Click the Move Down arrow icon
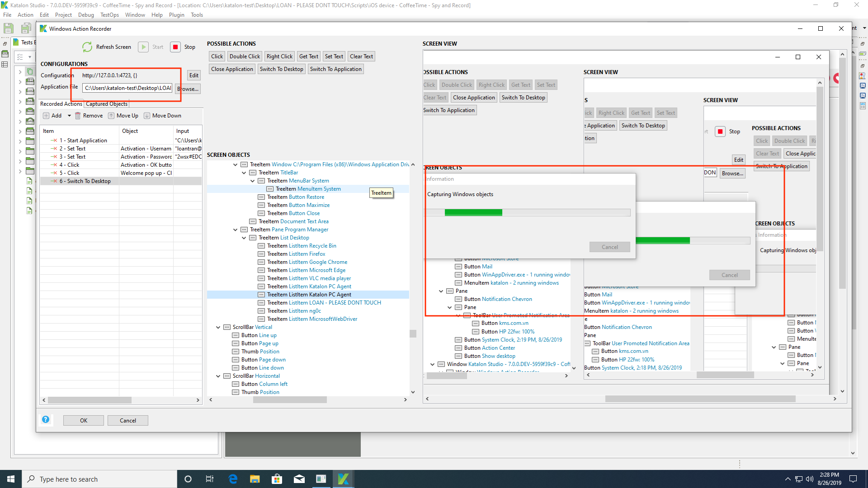Screen dimensions: 868x488 tap(146, 115)
